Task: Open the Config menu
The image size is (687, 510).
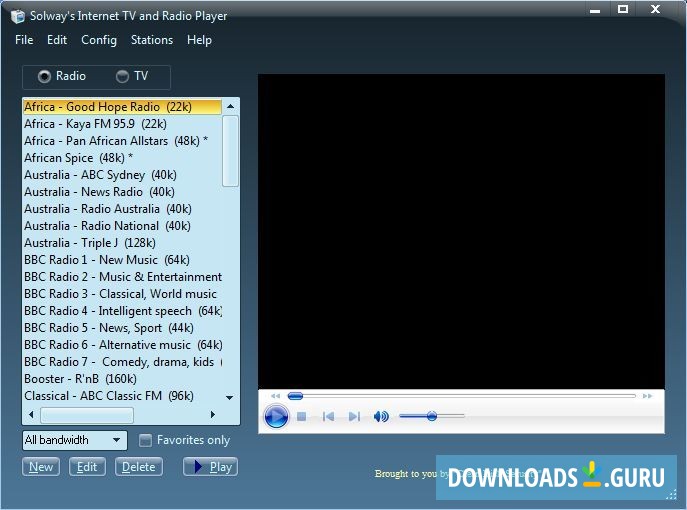Action: (99, 40)
